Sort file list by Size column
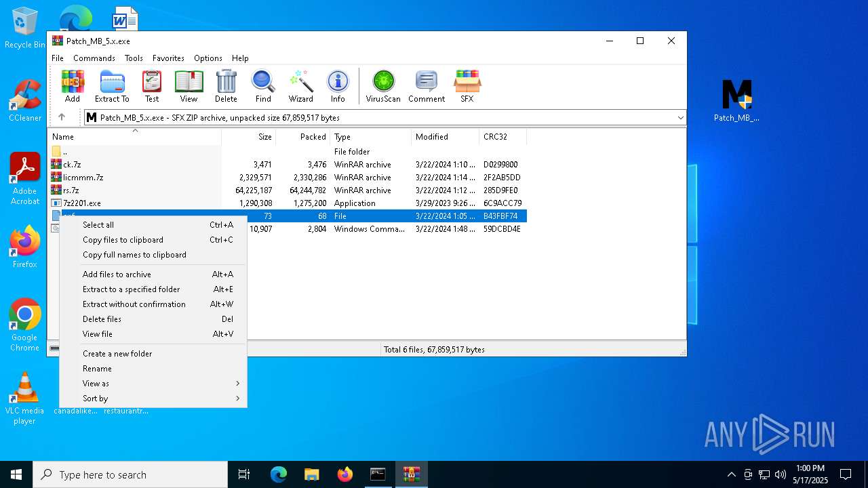 click(x=248, y=137)
